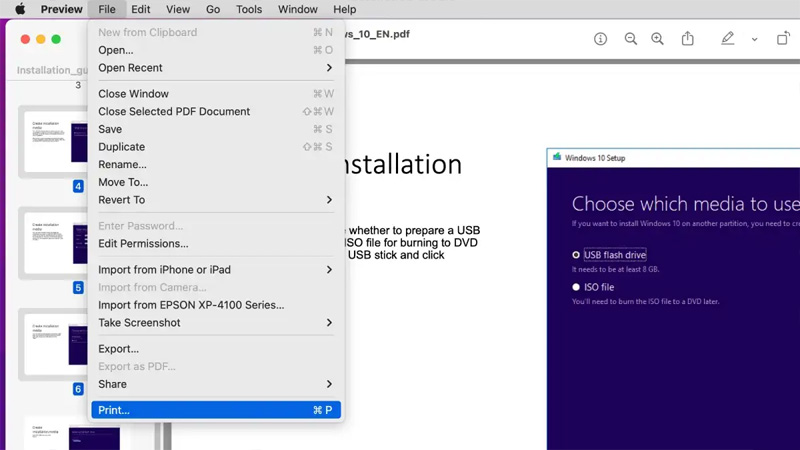This screenshot has height=450, width=800.
Task: Click the Windows 10 Setup window icon
Action: [556, 158]
